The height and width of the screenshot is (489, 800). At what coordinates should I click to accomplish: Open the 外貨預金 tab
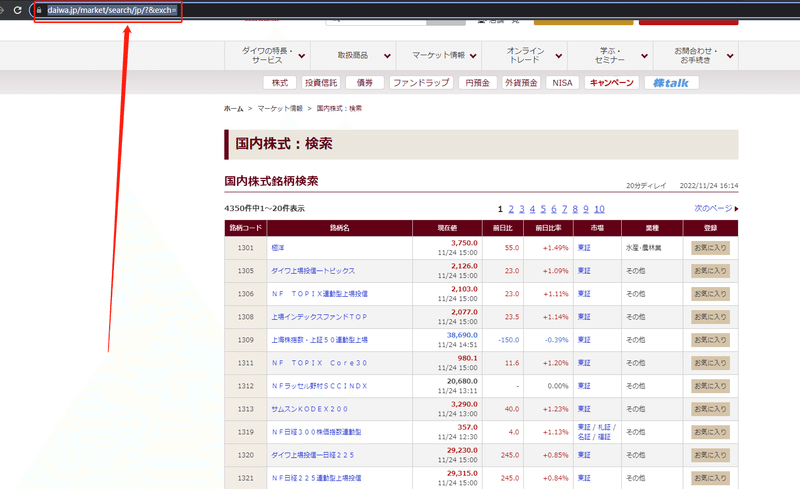[521, 83]
